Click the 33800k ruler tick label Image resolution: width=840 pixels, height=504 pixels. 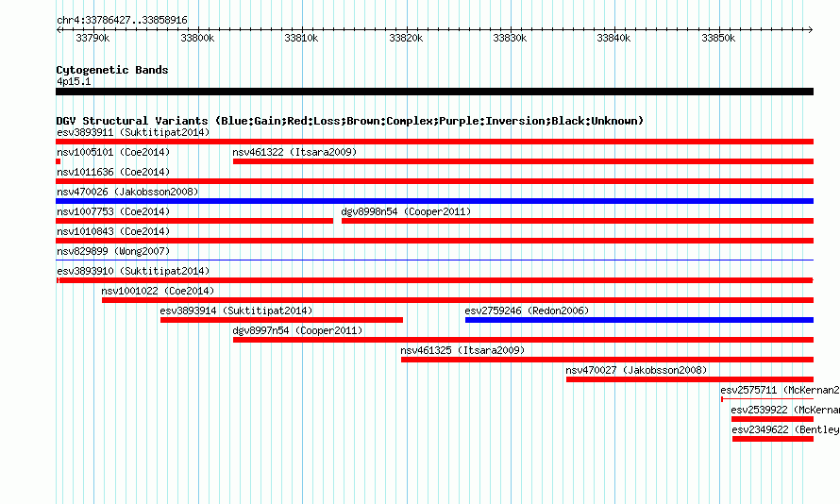pos(197,38)
